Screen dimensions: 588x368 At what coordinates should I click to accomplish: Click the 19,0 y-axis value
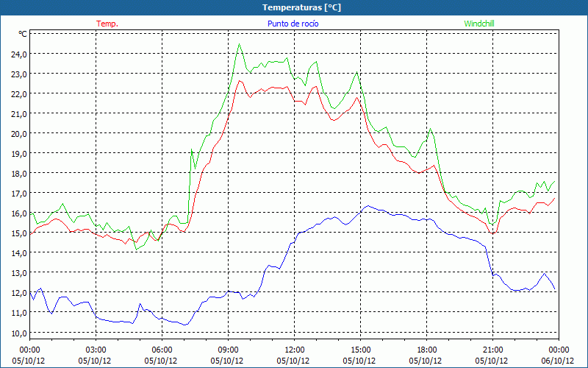19,154
